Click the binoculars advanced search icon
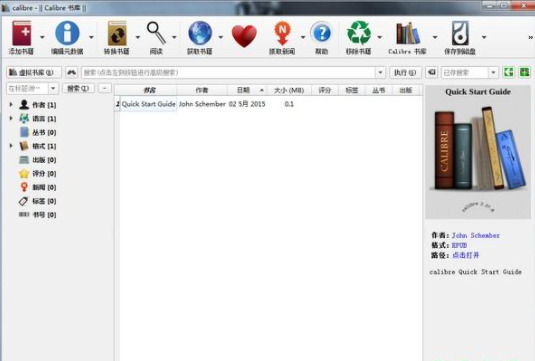 coord(71,72)
